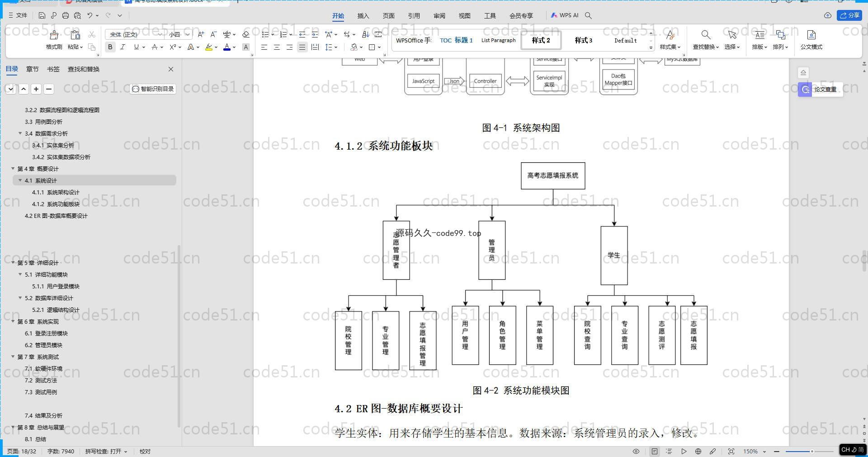Set Center paragraph alignment

tap(277, 47)
